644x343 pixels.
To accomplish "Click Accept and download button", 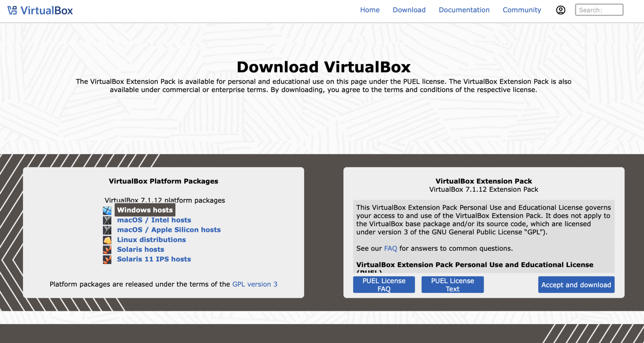I will tap(576, 285).
